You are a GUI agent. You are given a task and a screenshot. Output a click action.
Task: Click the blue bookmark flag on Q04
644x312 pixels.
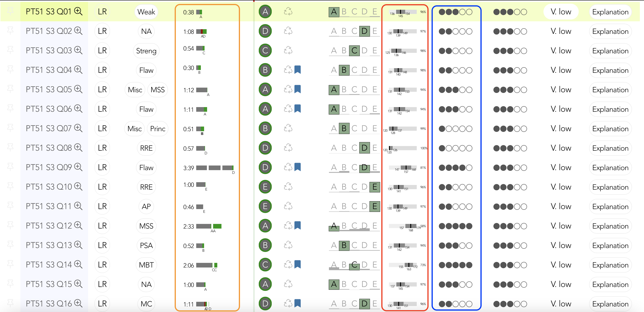[297, 70]
